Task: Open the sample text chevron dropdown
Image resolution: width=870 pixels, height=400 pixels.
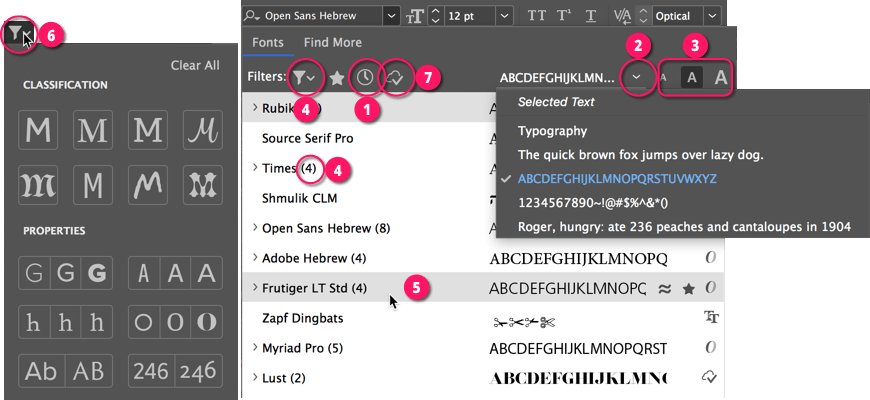Action: [636, 78]
